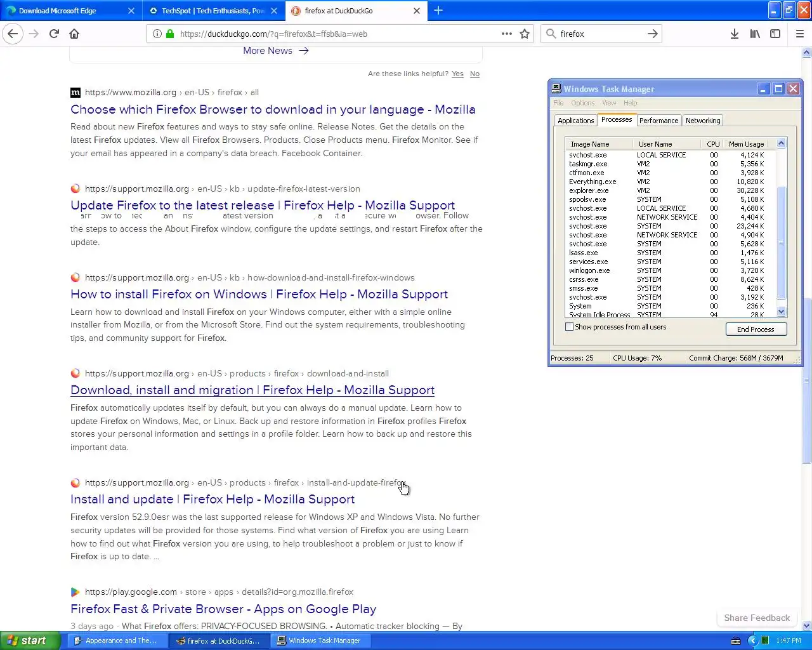Open the Library icon in toolbar

tap(755, 34)
